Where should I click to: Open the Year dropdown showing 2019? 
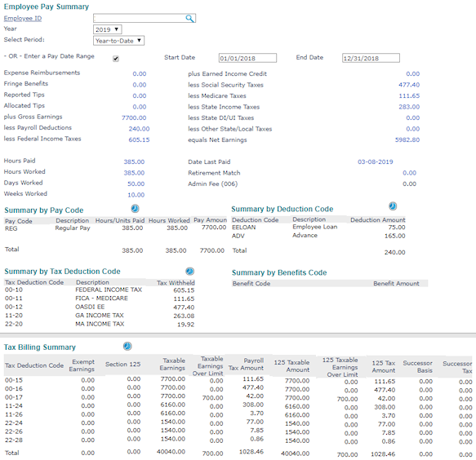(107, 29)
